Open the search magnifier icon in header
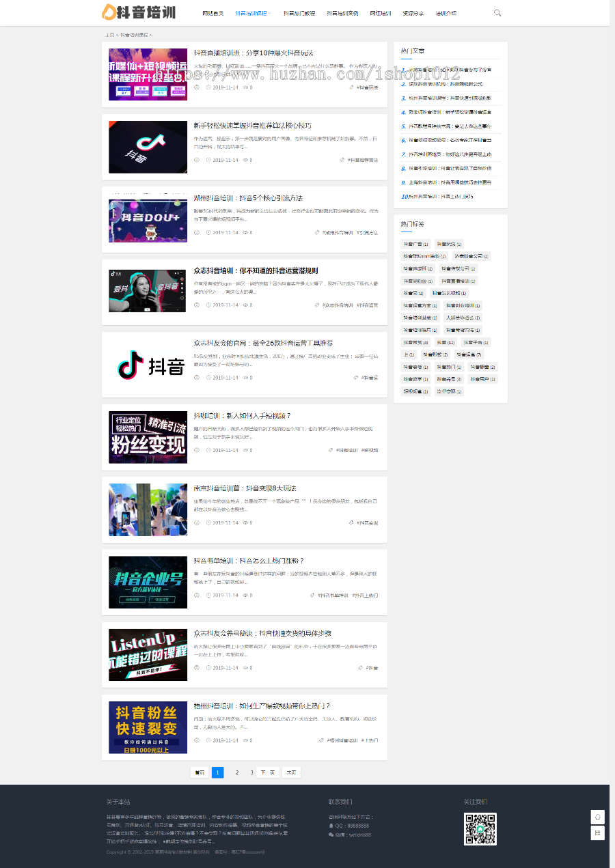This screenshot has height=868, width=615. 497,12
